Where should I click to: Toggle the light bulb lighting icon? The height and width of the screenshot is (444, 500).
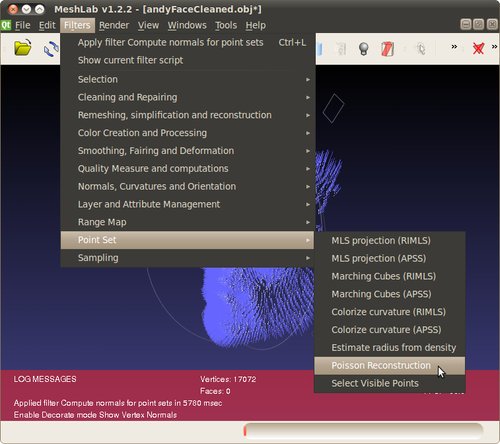click(363, 49)
